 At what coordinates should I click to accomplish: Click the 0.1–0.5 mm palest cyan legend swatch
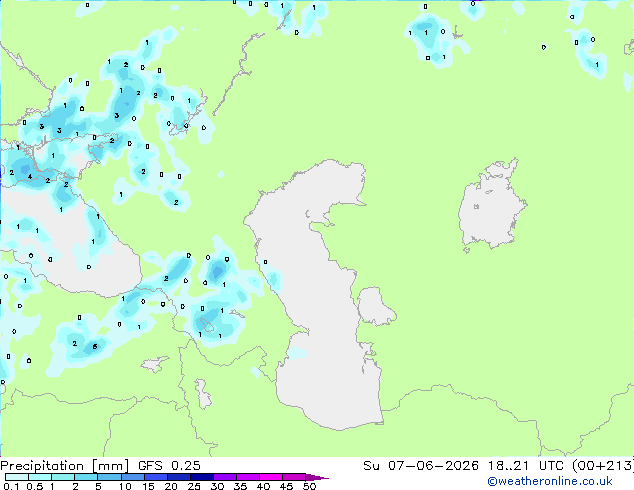coord(17,477)
